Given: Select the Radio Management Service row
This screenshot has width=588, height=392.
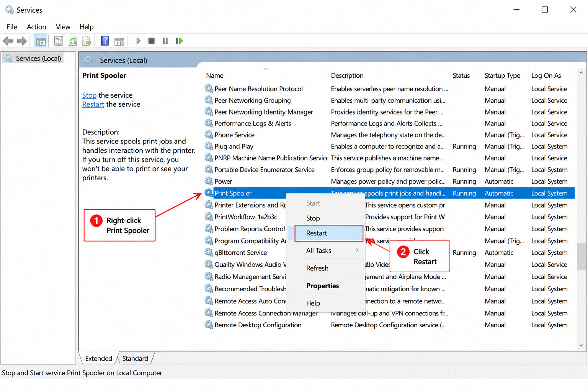Looking at the screenshot, I should click(389, 276).
